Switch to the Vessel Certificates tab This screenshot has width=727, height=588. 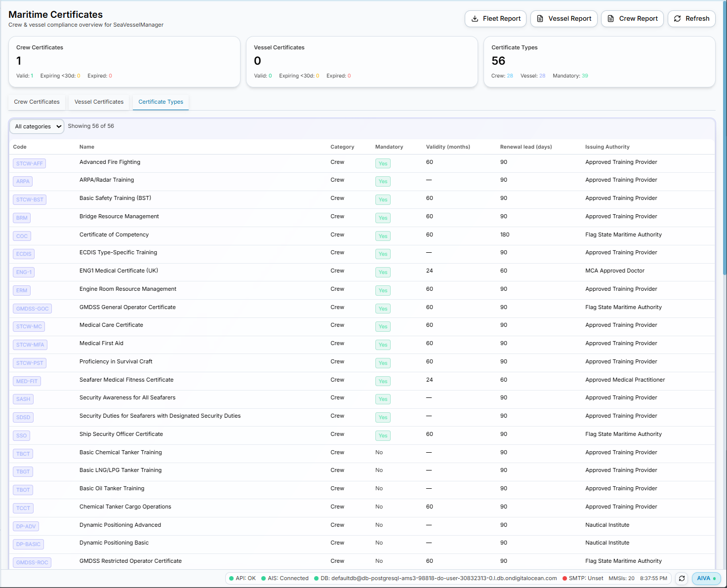(99, 102)
